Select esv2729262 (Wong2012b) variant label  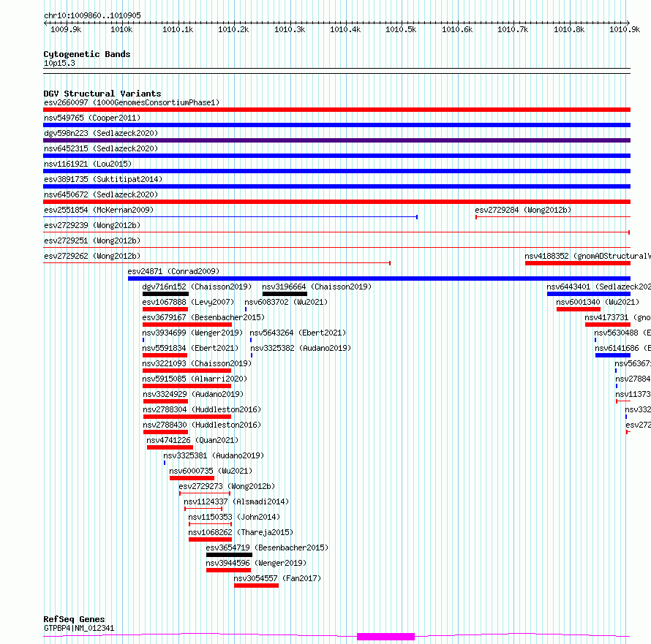click(x=92, y=256)
